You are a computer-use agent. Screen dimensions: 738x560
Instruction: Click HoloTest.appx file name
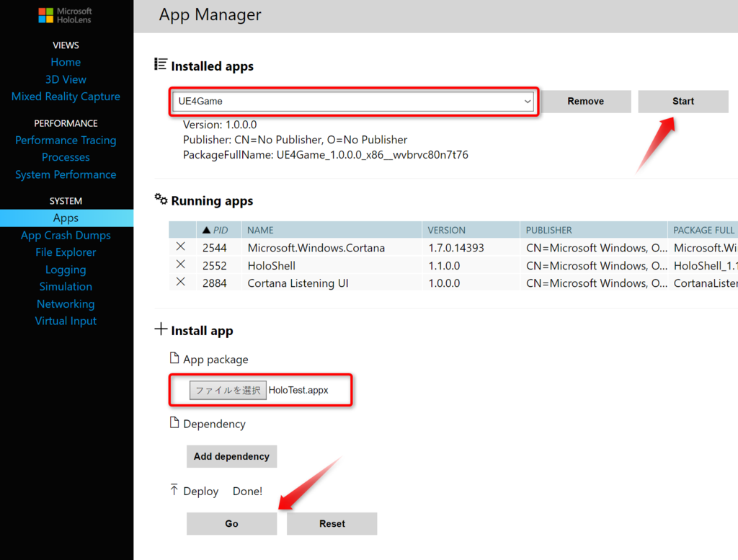tap(298, 390)
